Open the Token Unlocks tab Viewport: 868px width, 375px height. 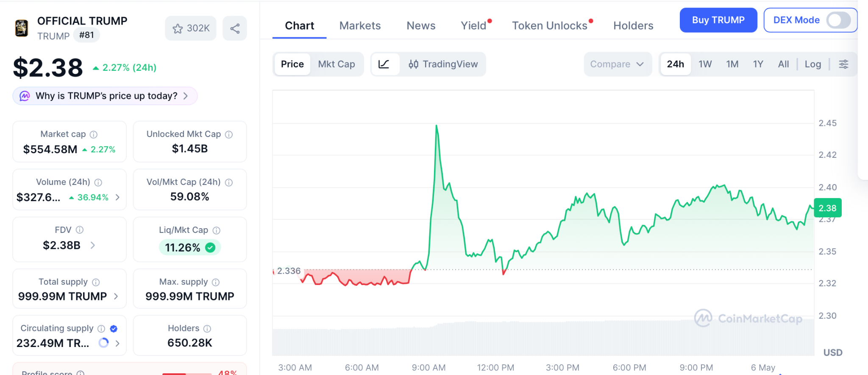[550, 26]
